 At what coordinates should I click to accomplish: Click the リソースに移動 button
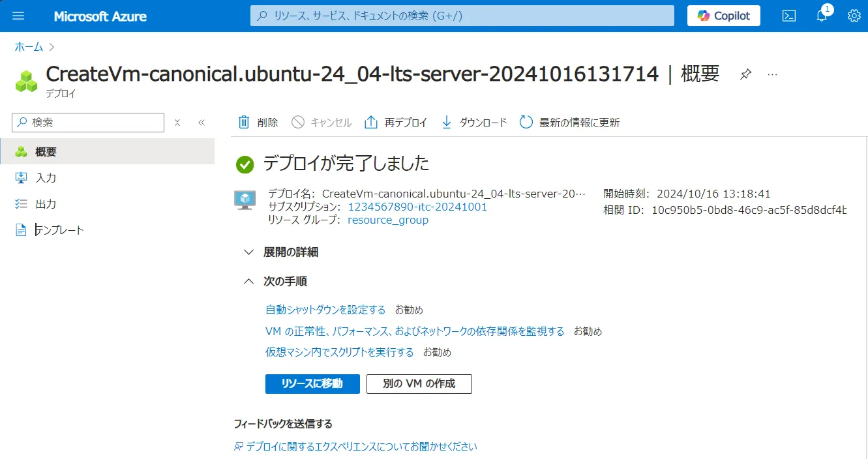coord(312,384)
